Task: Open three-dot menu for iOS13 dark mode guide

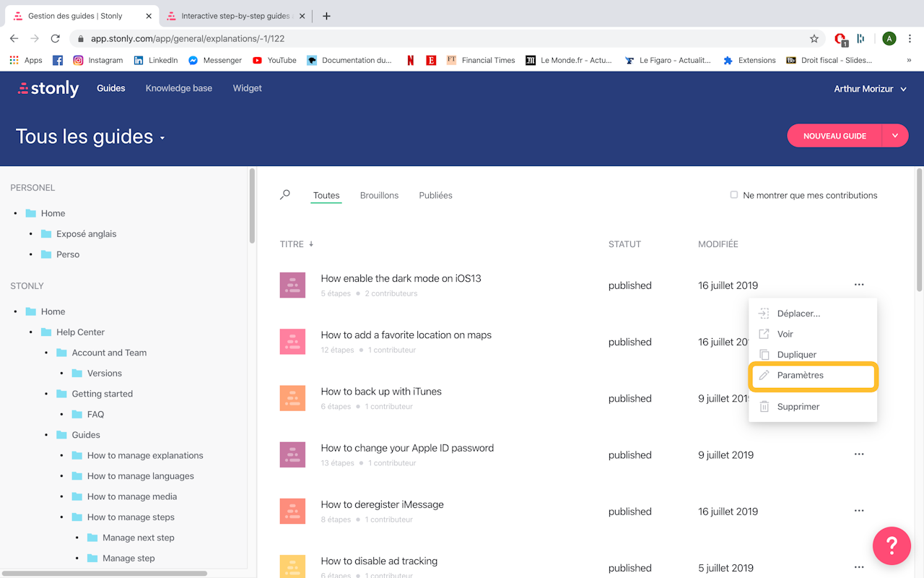Action: point(858,285)
